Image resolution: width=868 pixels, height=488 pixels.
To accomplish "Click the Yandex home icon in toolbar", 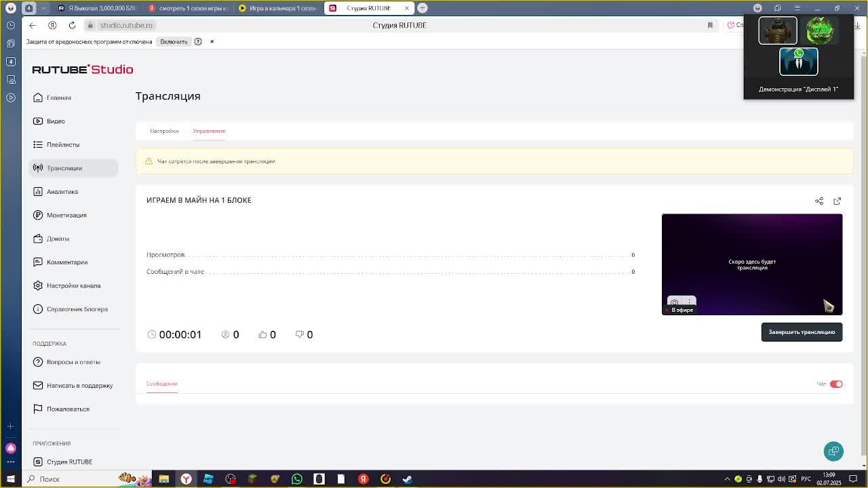I will tap(52, 25).
